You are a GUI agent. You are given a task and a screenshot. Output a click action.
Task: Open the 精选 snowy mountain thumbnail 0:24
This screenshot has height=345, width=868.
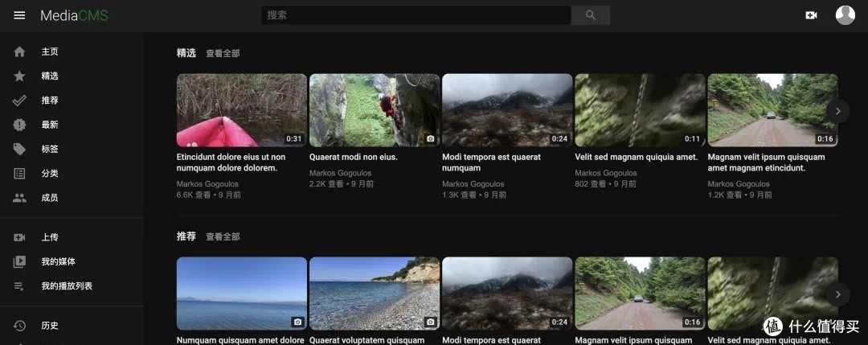(507, 110)
